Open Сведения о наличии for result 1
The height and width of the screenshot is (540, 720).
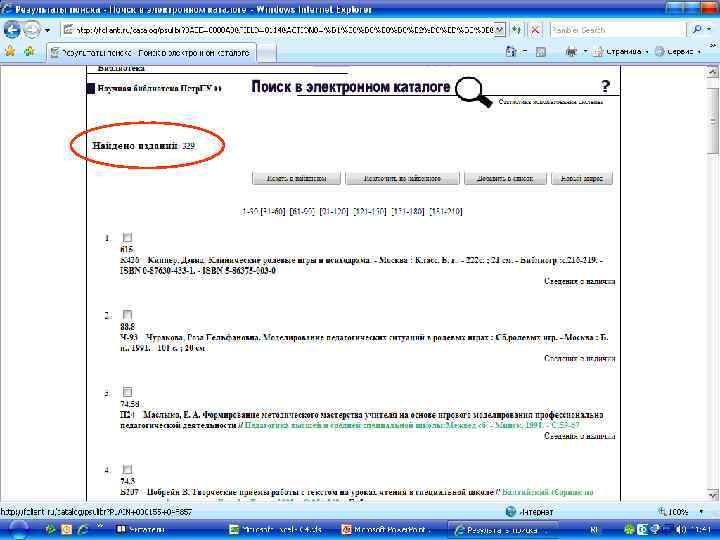coord(579,281)
